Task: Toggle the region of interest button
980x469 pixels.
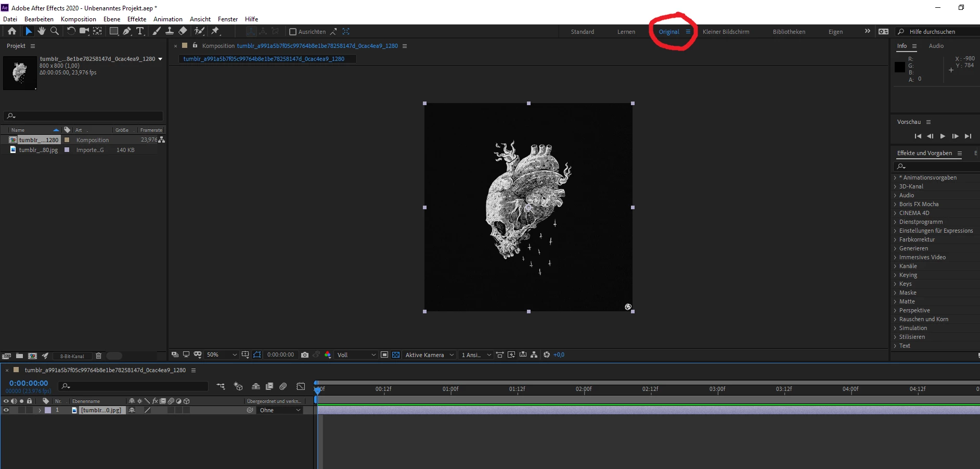Action: (384, 355)
